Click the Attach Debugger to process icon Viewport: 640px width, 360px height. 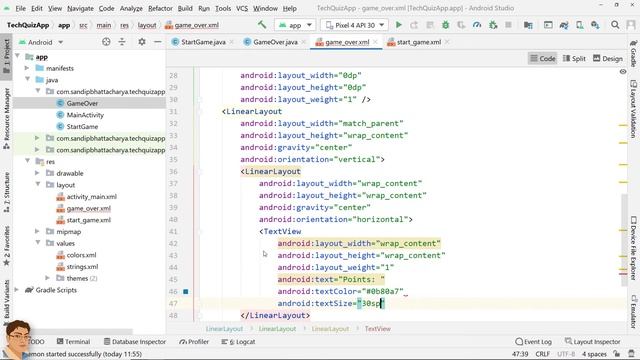[493, 25]
